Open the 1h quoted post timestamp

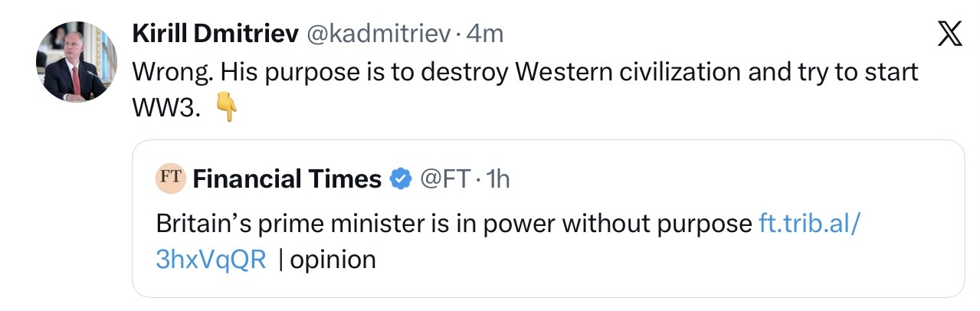(x=498, y=179)
